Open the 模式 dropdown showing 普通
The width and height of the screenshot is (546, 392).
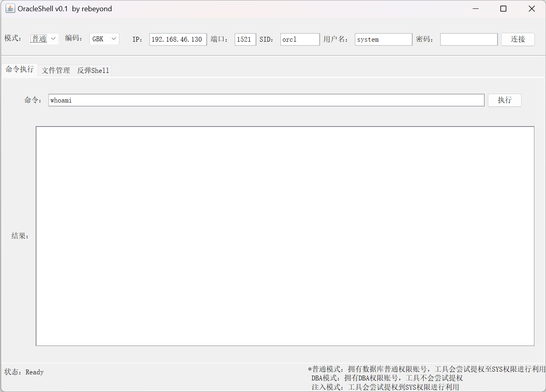pos(44,39)
